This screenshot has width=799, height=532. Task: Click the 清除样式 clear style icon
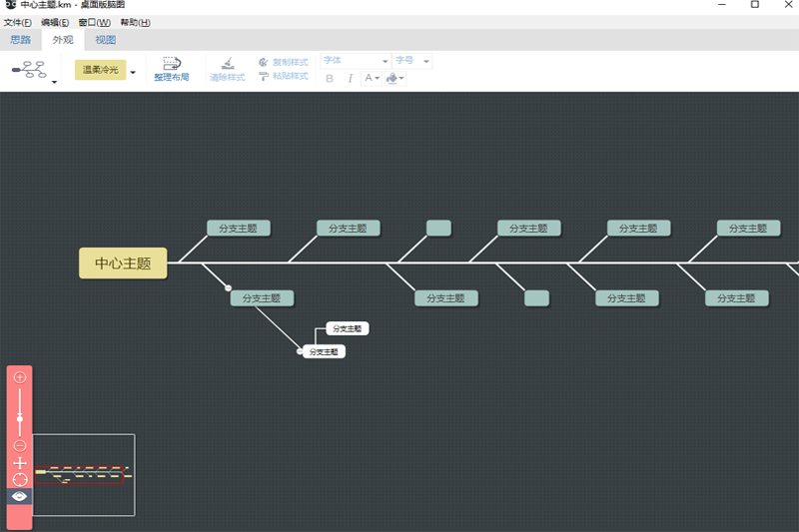coord(227,69)
